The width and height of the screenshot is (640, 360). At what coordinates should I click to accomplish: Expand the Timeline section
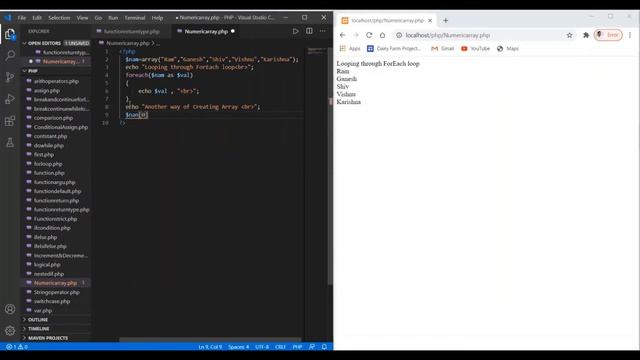tap(56, 329)
